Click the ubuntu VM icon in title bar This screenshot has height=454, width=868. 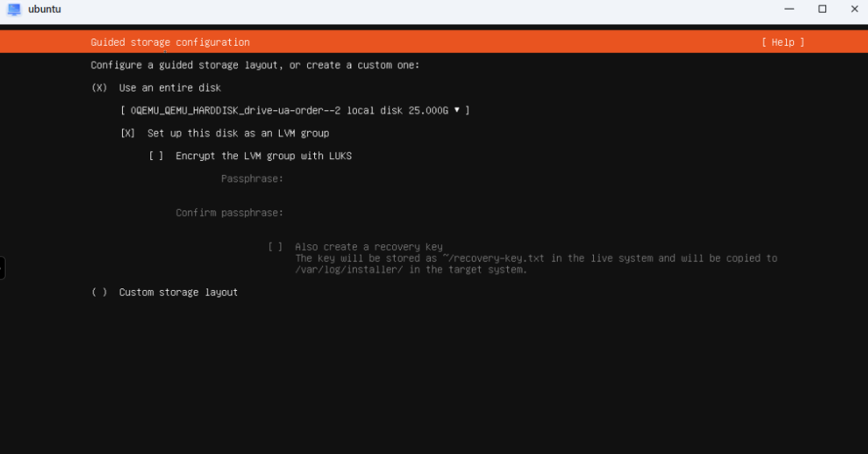pyautogui.click(x=14, y=10)
